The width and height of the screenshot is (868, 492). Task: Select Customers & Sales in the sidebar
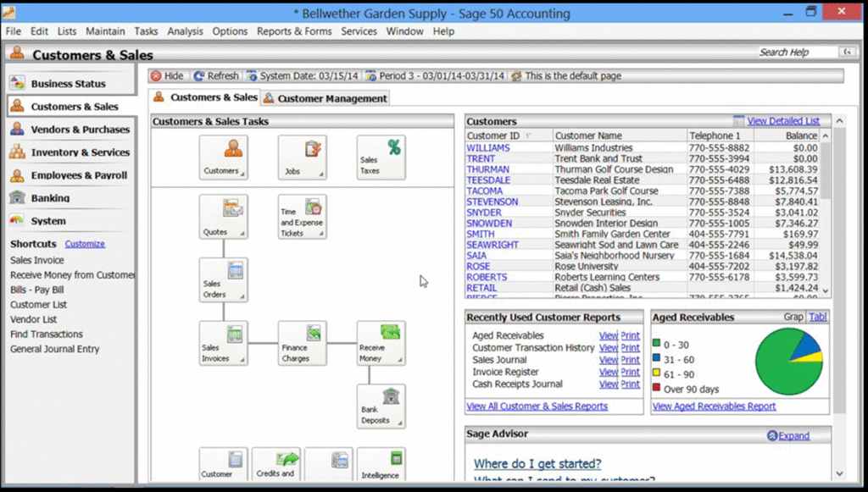click(71, 106)
